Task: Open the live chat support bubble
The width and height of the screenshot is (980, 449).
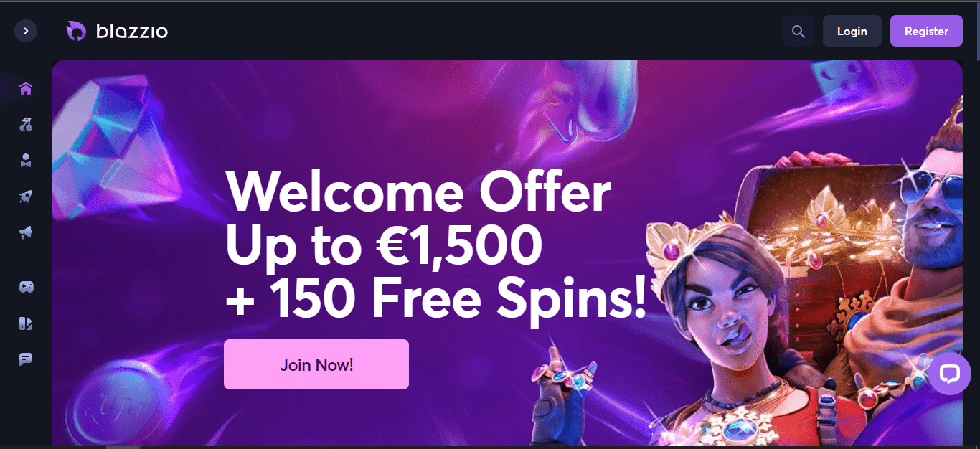Action: tap(950, 374)
